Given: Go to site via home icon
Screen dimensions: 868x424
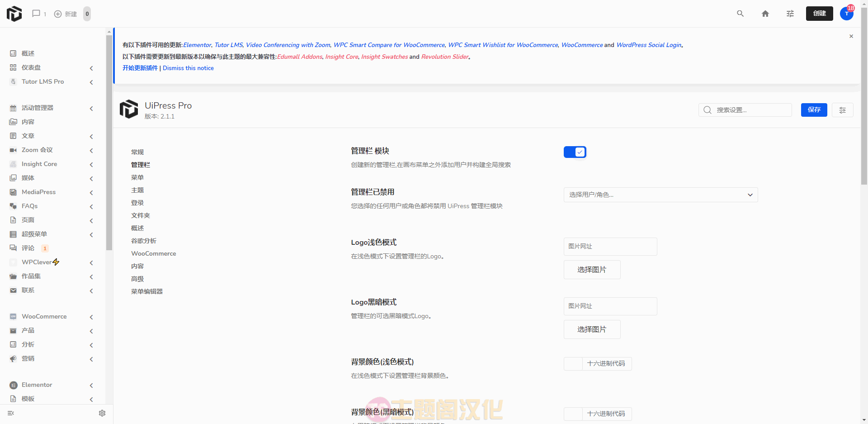Looking at the screenshot, I should (765, 14).
